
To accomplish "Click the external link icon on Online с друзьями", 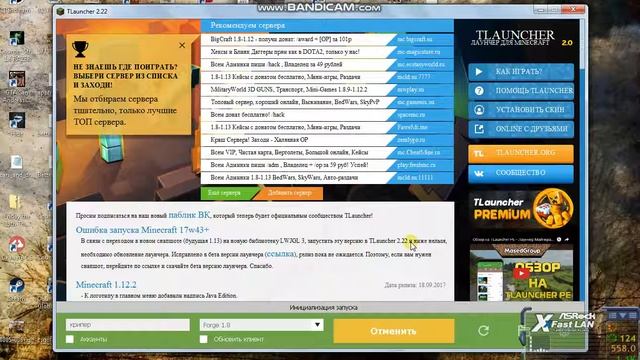I will point(479,129).
